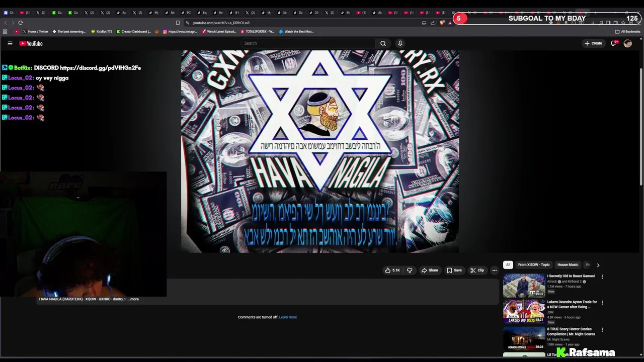Like the video showing 5.1K
Image resolution: width=644 pixels, height=362 pixels.
pyautogui.click(x=392, y=270)
